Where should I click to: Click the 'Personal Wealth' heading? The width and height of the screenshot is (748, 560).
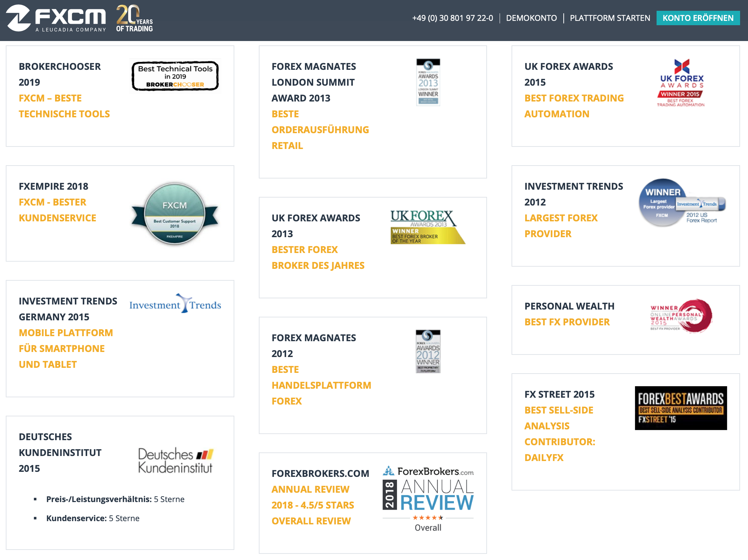click(569, 306)
